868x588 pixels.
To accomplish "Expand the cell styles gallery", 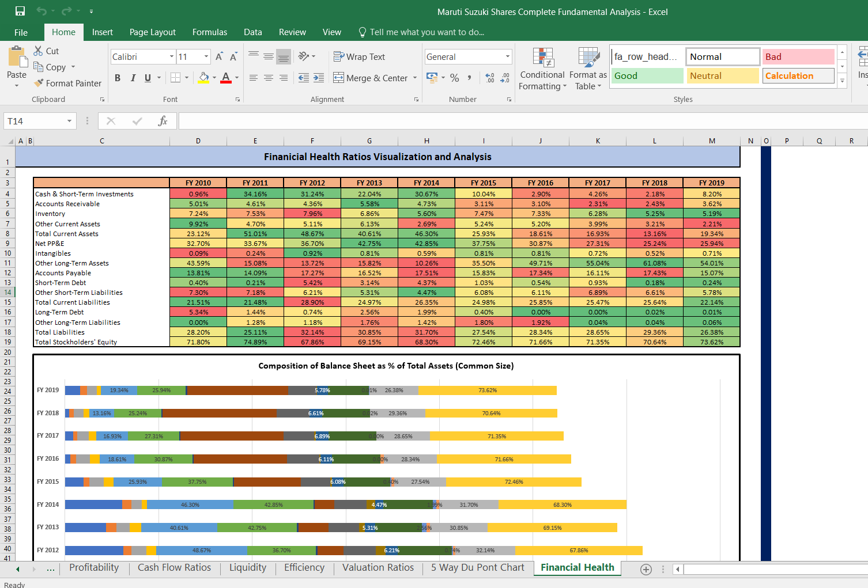I will tap(842, 81).
